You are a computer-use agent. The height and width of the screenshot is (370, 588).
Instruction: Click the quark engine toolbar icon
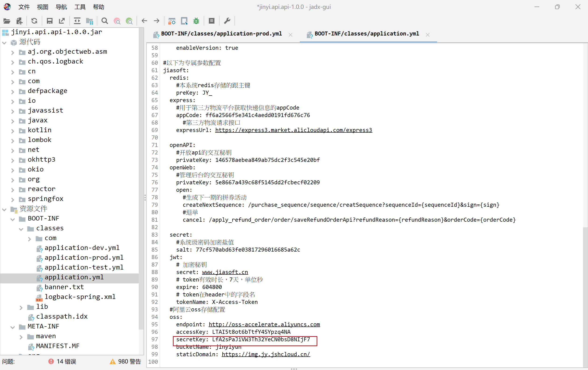coord(184,21)
